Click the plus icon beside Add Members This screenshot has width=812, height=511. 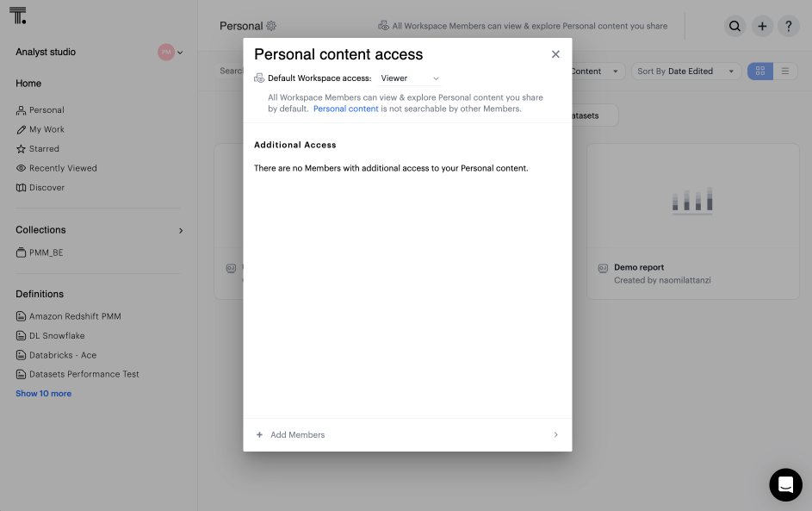point(259,435)
